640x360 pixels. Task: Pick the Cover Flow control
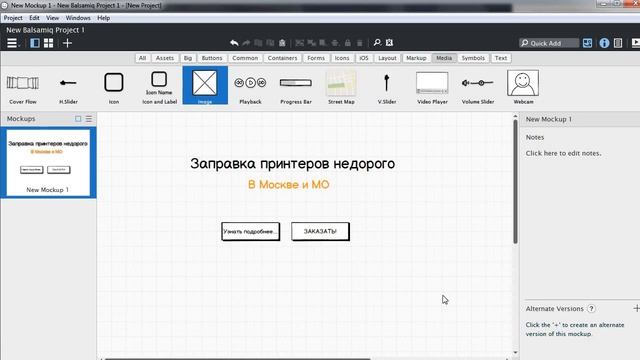pos(23,87)
